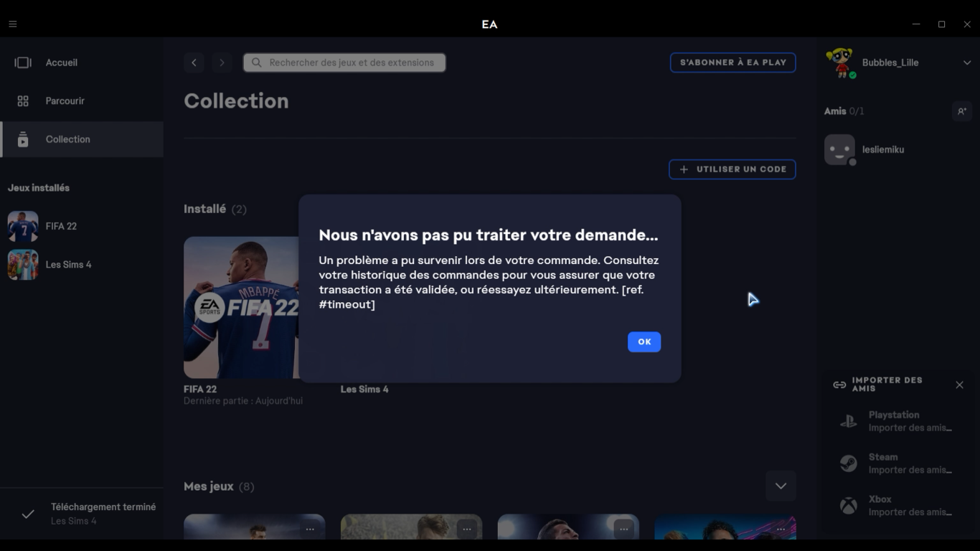Collapse the Mes jeux section chevron

781,486
